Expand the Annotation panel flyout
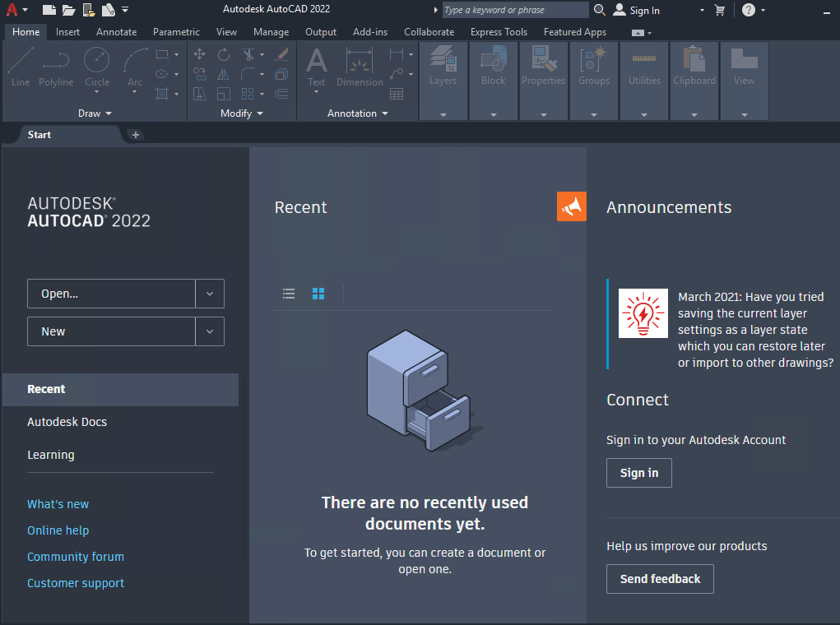 tap(357, 113)
